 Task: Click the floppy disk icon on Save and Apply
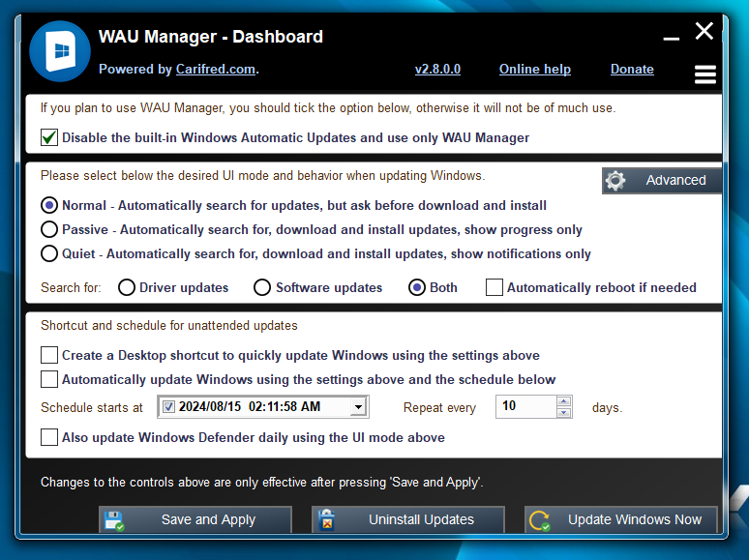point(114,521)
